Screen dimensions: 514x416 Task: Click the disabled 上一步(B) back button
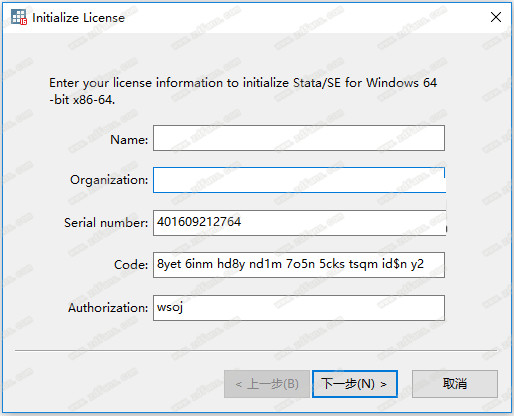tap(267, 384)
